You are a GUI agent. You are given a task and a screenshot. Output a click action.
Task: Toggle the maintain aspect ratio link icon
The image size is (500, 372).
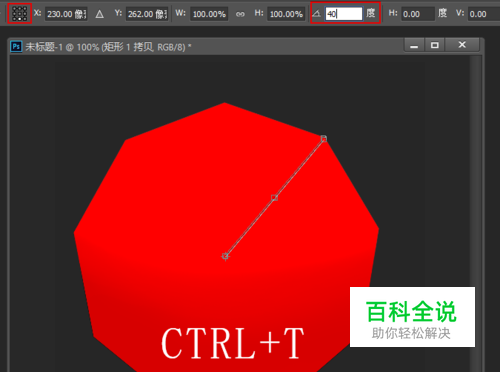click(x=240, y=14)
